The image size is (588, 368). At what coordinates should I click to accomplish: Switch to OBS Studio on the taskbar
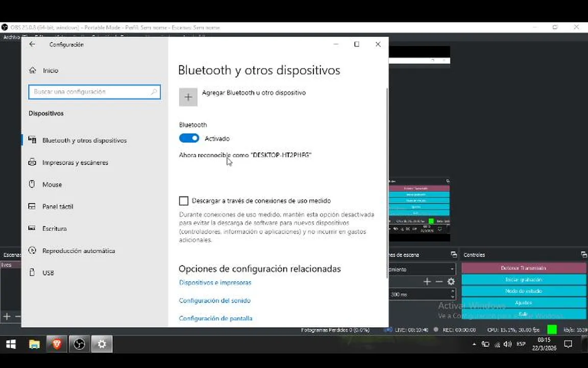pos(79,344)
